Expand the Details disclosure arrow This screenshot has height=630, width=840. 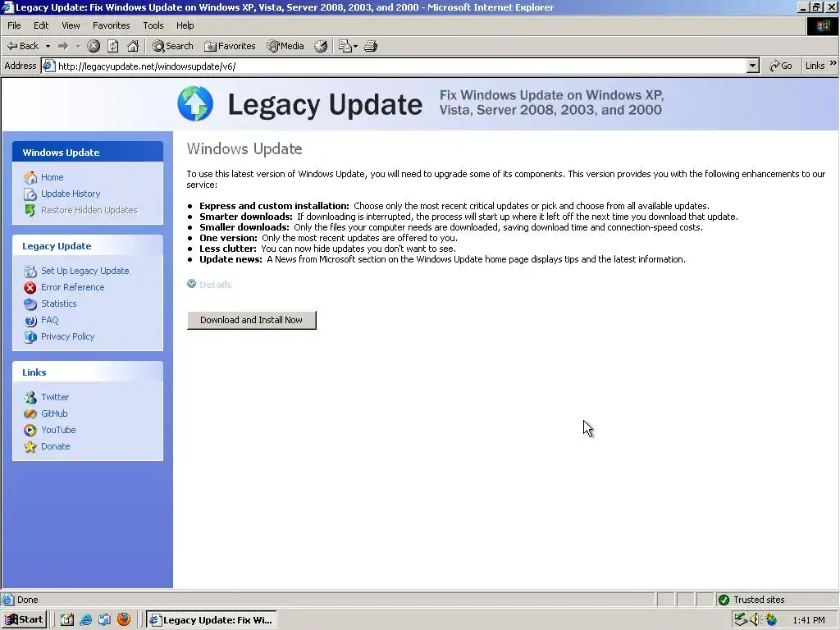click(x=191, y=284)
